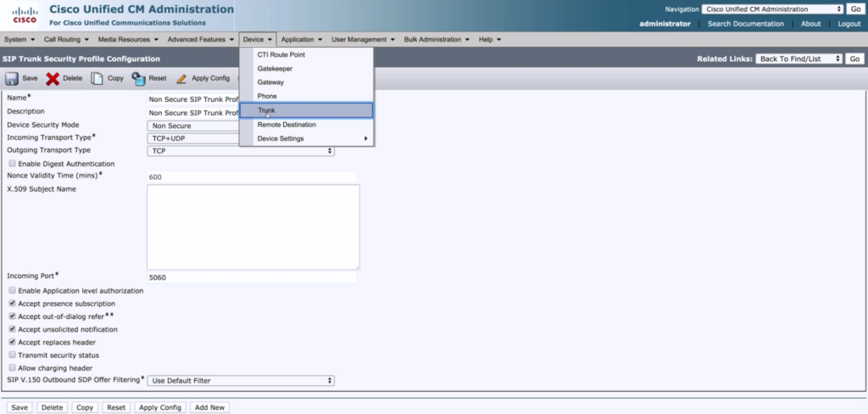The width and height of the screenshot is (868, 414).
Task: Select Trunk from Device menu
Action: click(307, 110)
